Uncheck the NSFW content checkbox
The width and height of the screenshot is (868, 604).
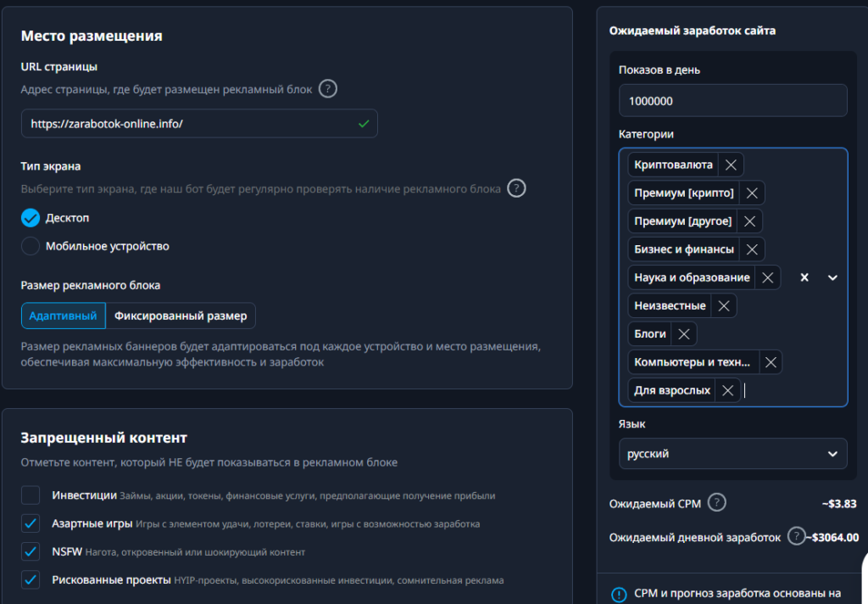click(x=31, y=551)
